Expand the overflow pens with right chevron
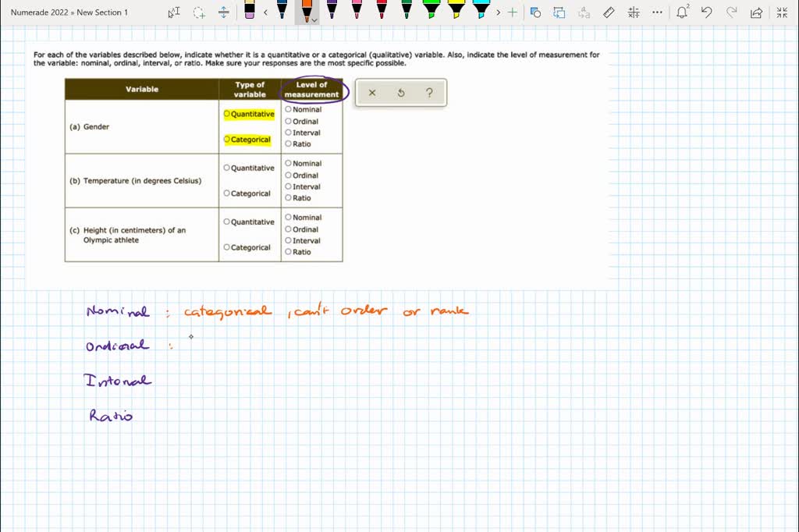 click(x=499, y=12)
